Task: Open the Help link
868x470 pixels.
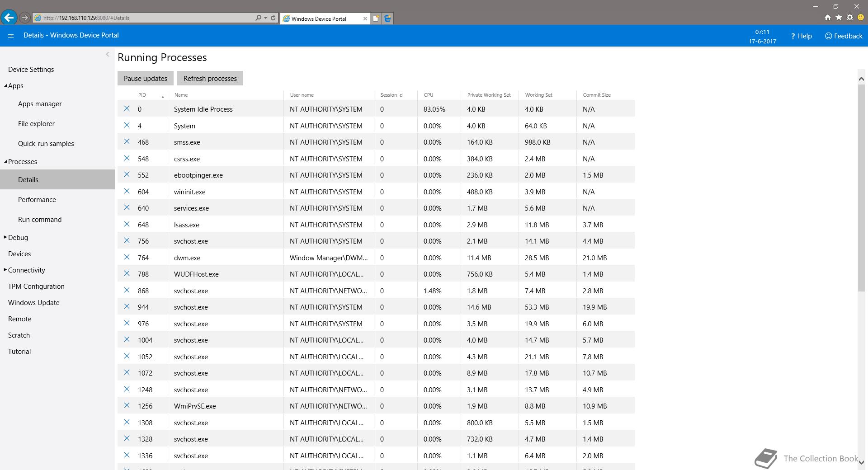Action: (801, 36)
